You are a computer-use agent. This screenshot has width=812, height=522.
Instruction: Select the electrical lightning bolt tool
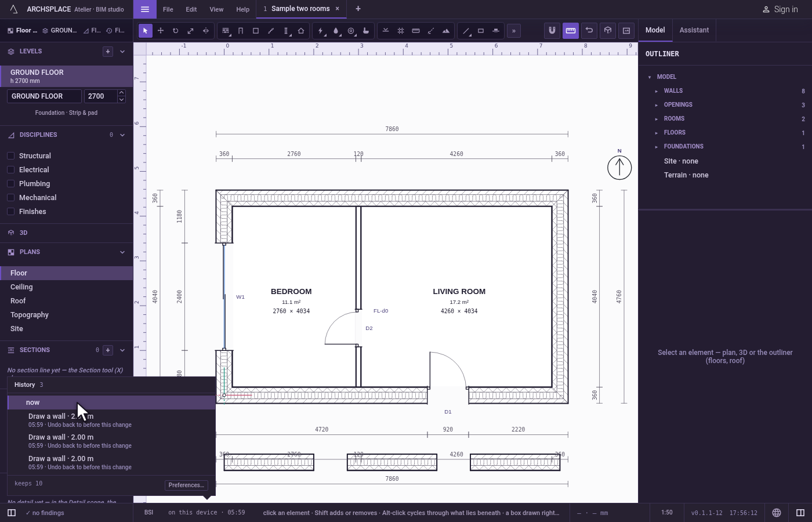321,31
